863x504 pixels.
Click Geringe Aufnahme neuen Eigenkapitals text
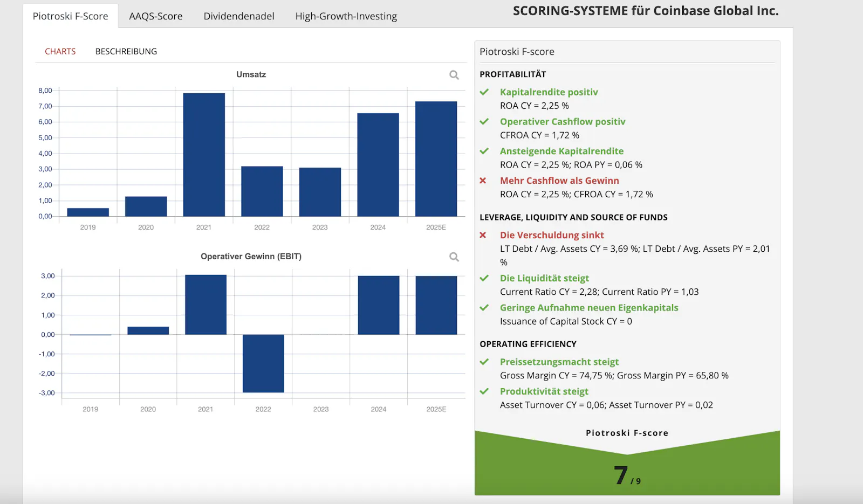point(589,308)
